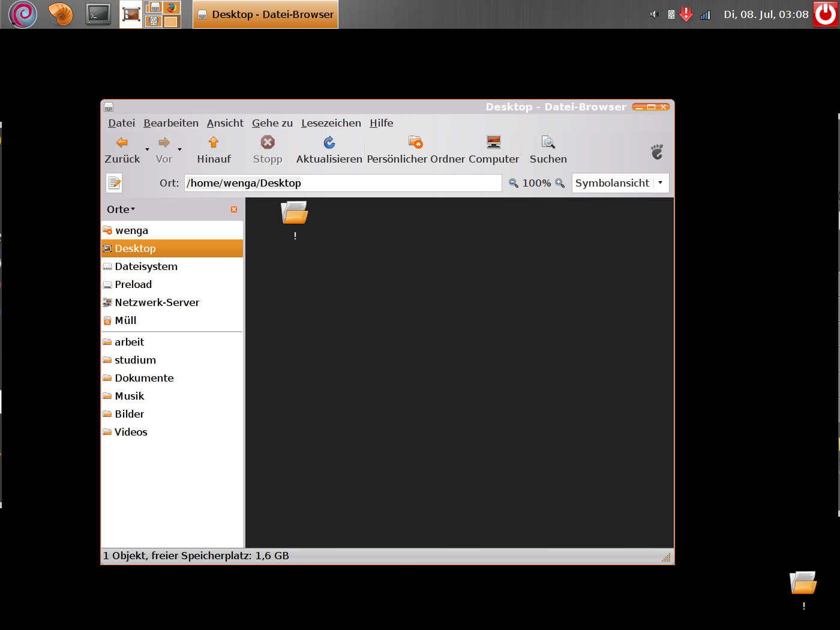Viewport: 840px width, 630px height.
Task: Select the '!' folder inside the file browser
Action: click(x=295, y=220)
